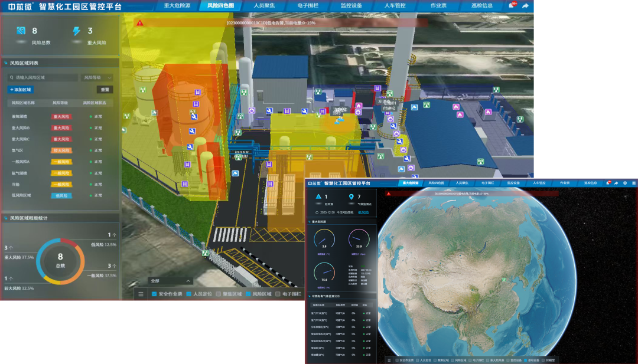Click the 添加区域 button
638x364 pixels.
(x=20, y=89)
